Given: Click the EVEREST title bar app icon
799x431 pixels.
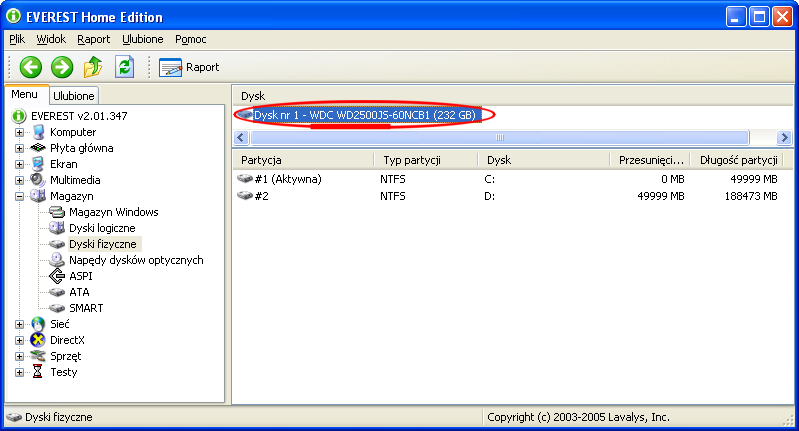Looking at the screenshot, I should pyautogui.click(x=14, y=16).
